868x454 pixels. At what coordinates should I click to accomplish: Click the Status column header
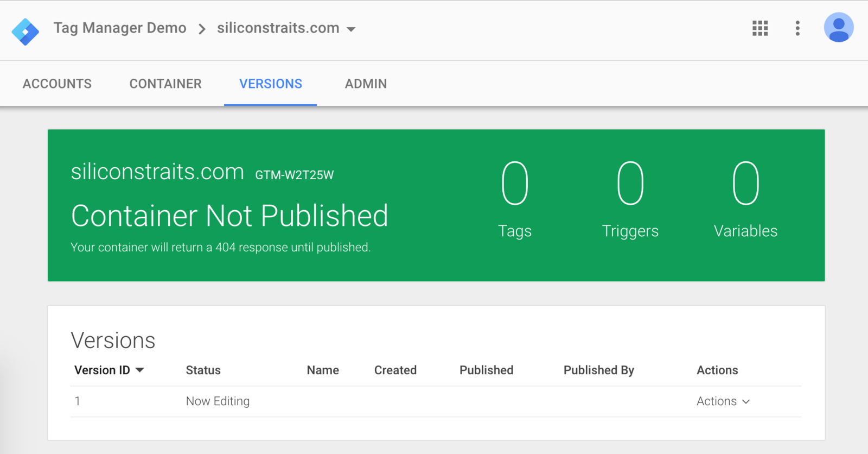click(x=203, y=370)
